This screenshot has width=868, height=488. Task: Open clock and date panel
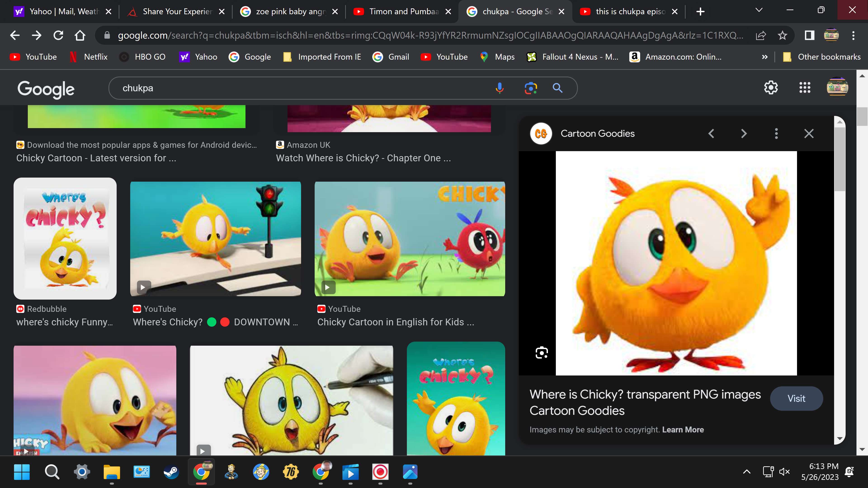819,472
